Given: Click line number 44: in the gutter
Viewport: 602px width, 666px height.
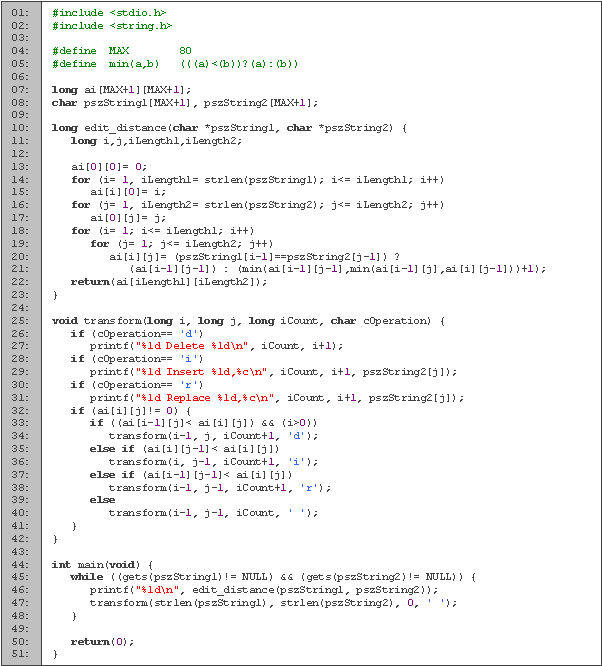Looking at the screenshot, I should [20, 565].
